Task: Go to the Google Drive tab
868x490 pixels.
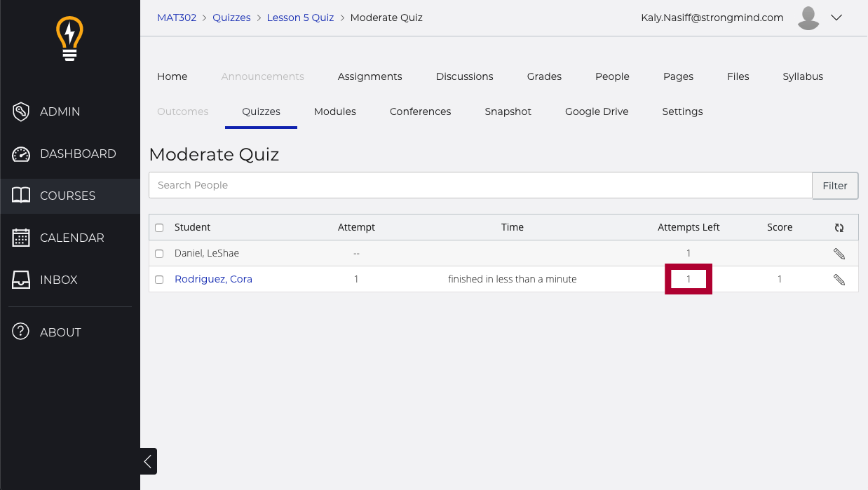Action: click(x=597, y=111)
